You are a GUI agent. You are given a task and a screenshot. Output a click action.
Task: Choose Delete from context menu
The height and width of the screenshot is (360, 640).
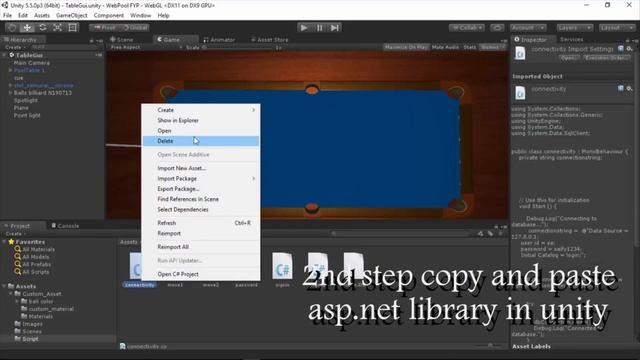(200, 141)
